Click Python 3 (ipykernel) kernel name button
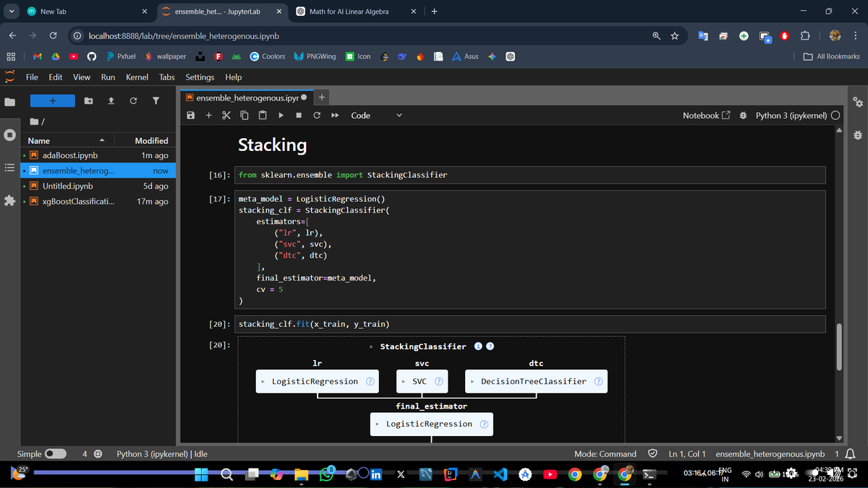The width and height of the screenshot is (868, 488). (x=791, y=116)
